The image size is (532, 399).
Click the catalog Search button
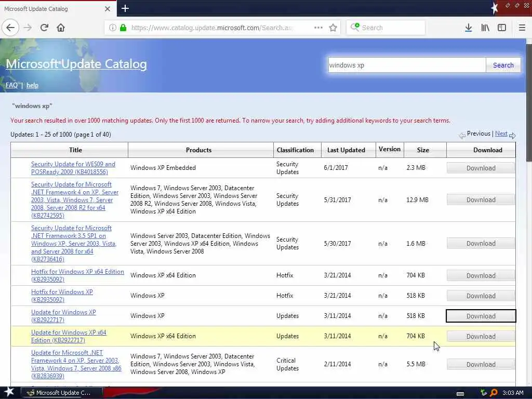pos(503,65)
